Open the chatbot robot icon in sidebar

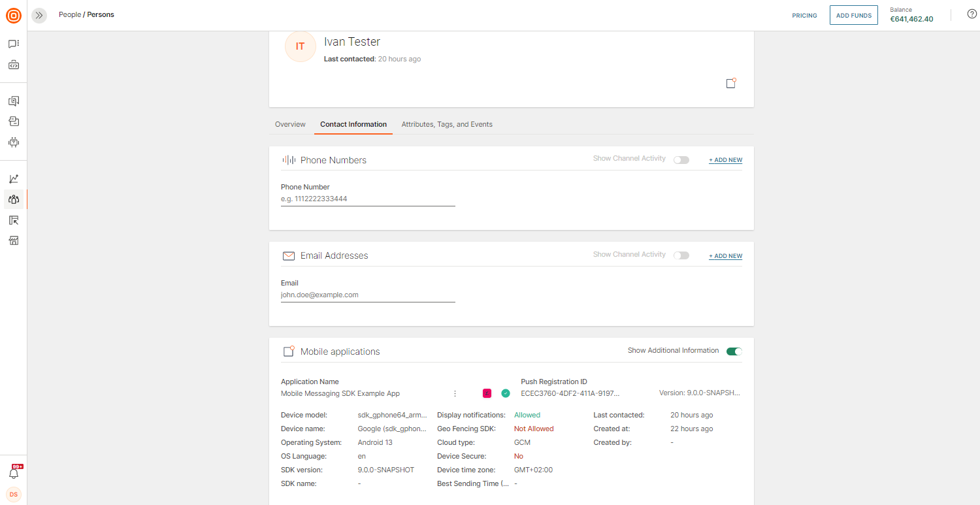click(x=14, y=142)
